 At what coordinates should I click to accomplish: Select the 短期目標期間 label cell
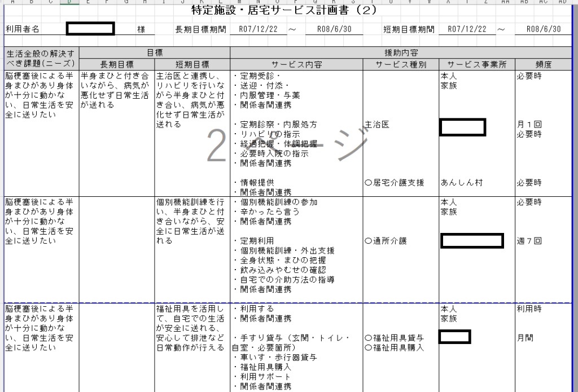click(408, 29)
